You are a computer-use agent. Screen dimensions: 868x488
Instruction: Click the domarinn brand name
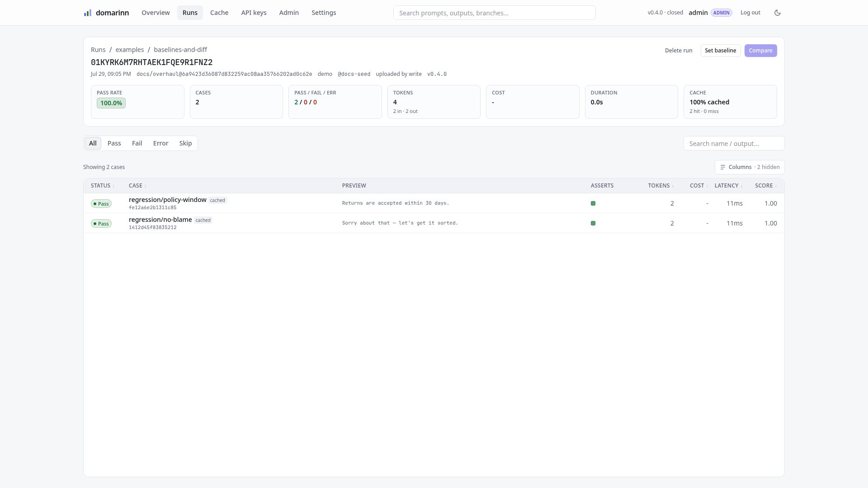[113, 13]
